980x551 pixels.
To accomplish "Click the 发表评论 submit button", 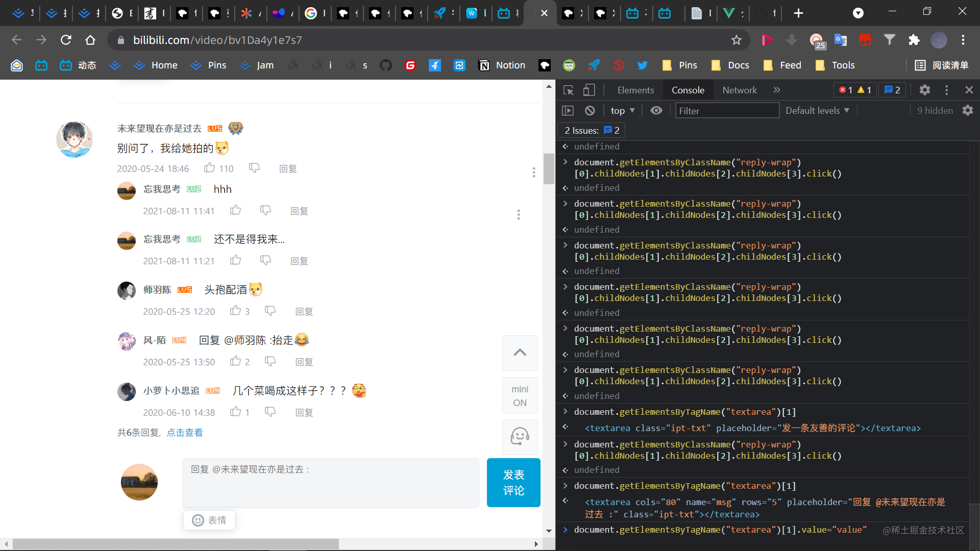I will 513,483.
